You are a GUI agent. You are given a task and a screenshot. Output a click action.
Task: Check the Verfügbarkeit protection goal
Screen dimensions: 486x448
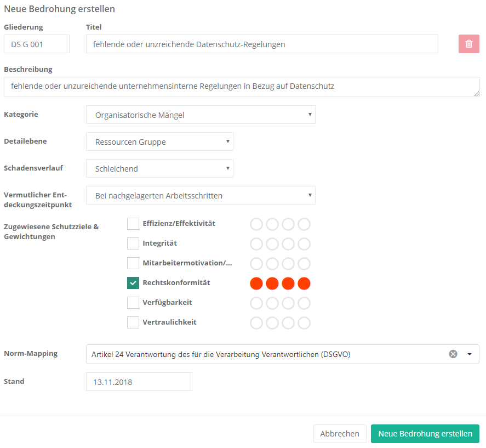(x=133, y=303)
